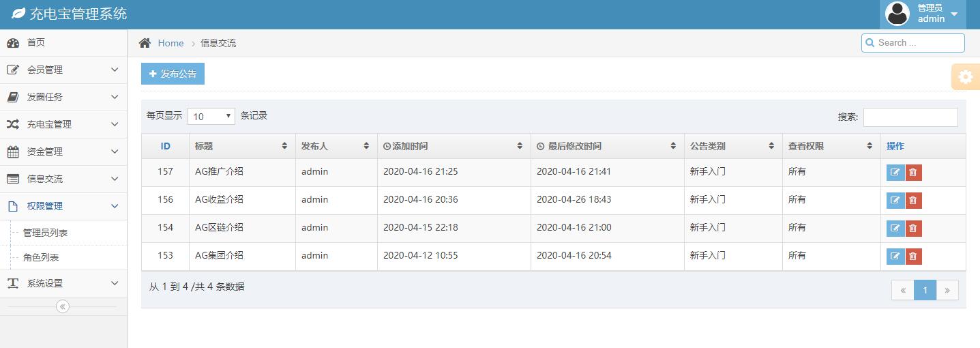This screenshot has height=348, width=980.
Task: Expand the 会员管理 sidebar menu
Action: pos(63,70)
